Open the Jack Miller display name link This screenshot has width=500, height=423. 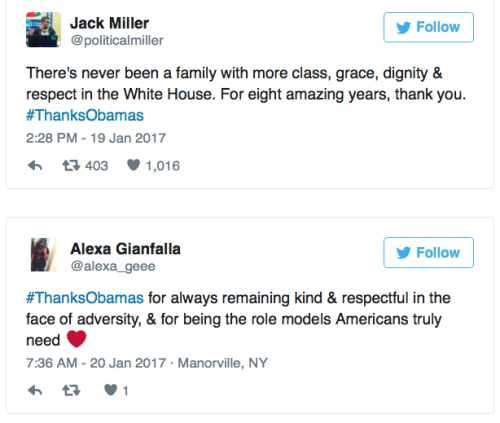pyautogui.click(x=109, y=23)
